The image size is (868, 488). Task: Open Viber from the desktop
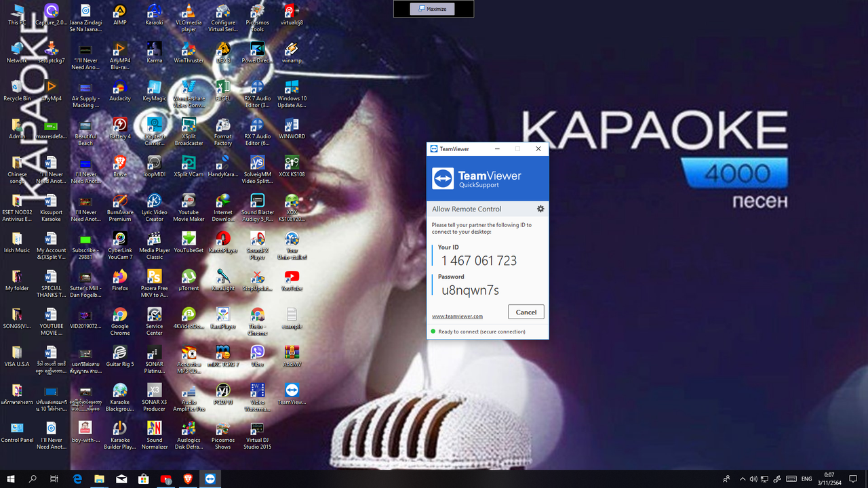click(x=257, y=354)
